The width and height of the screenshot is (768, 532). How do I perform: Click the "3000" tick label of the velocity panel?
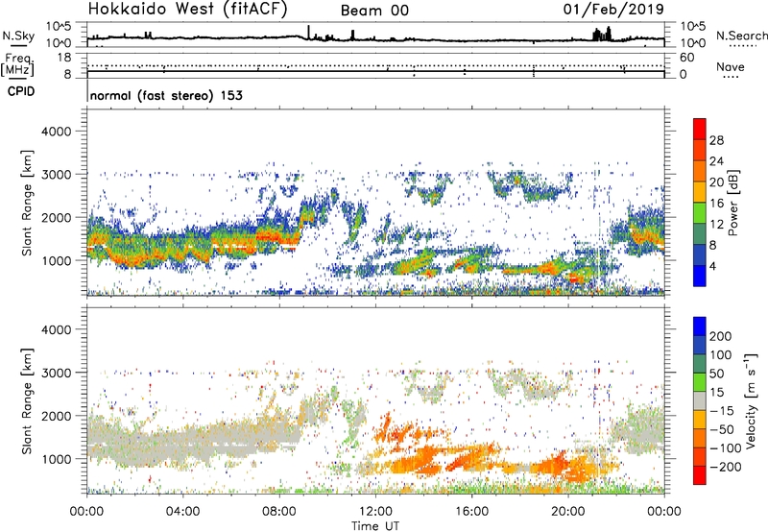point(56,373)
